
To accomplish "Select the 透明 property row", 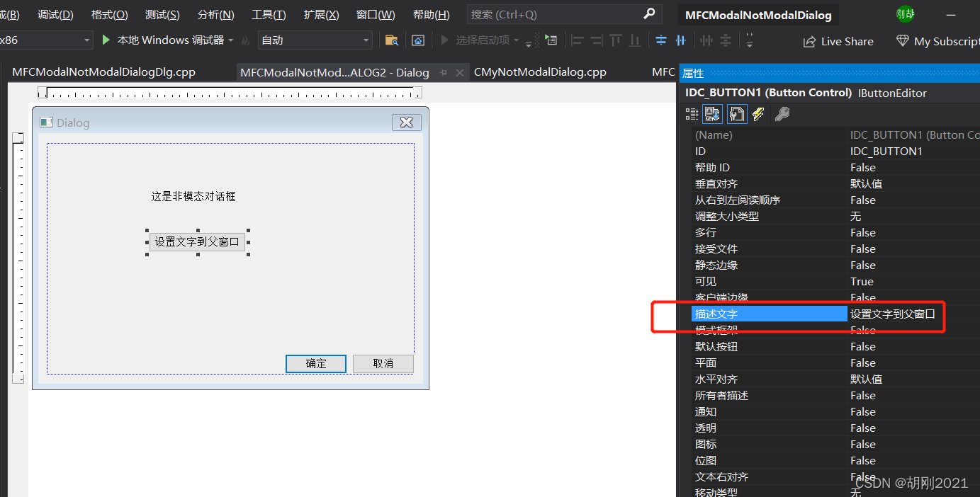I will pos(835,428).
